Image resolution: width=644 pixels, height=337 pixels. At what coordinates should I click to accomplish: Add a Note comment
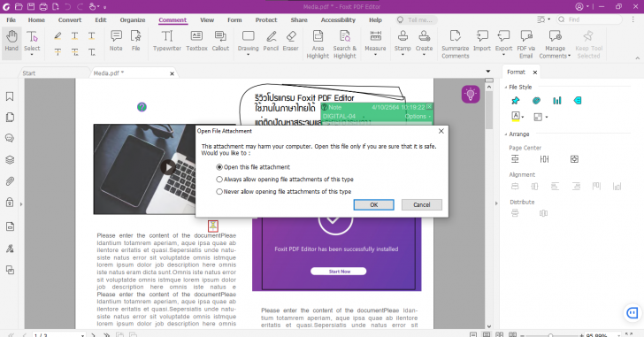pos(116,41)
